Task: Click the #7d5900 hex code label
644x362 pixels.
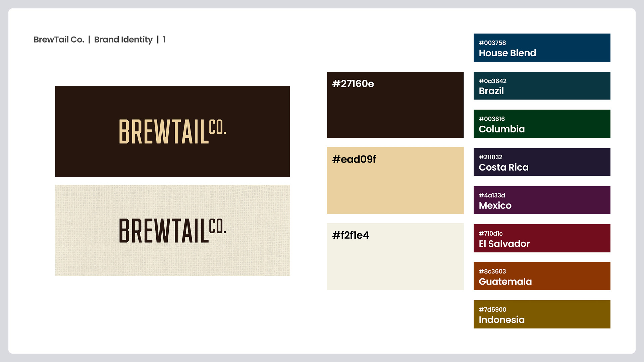Action: [x=492, y=310]
